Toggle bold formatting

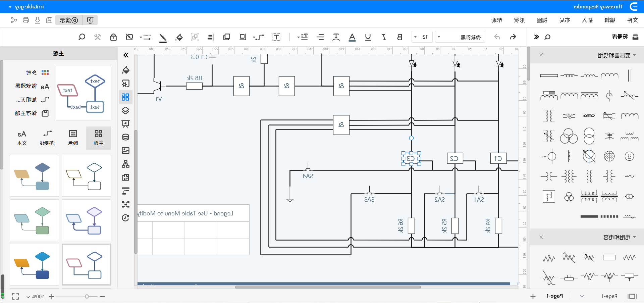(399, 37)
